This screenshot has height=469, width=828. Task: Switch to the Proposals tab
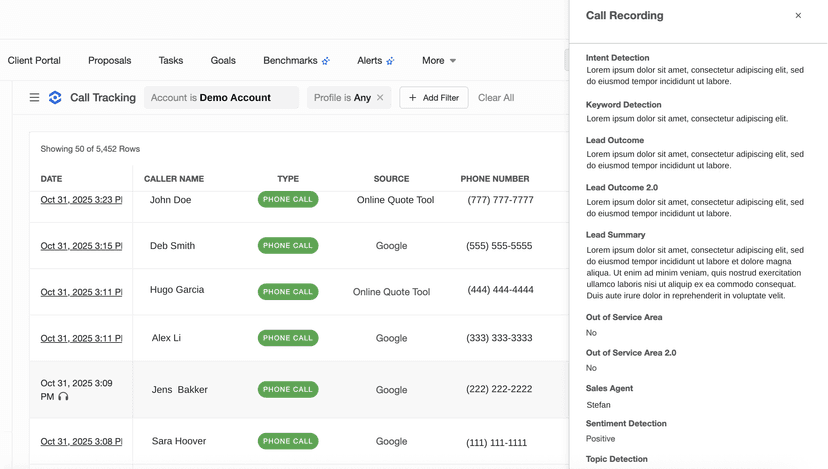point(109,61)
